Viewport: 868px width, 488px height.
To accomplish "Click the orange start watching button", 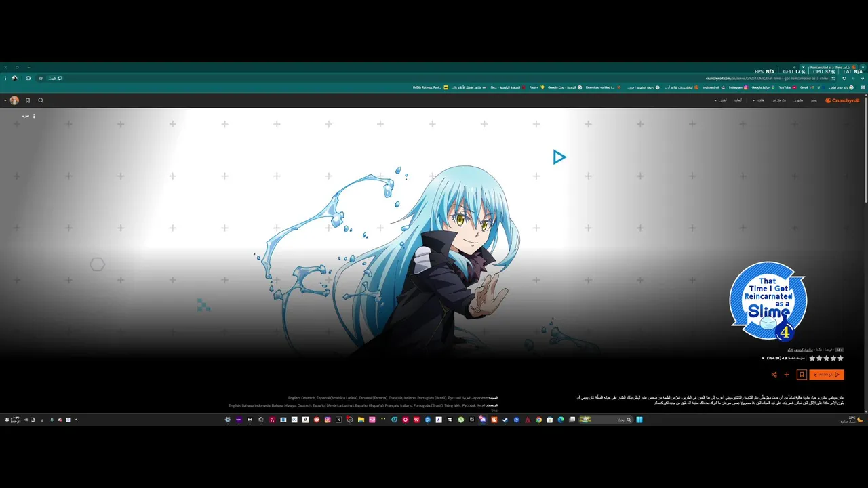I will tap(827, 374).
